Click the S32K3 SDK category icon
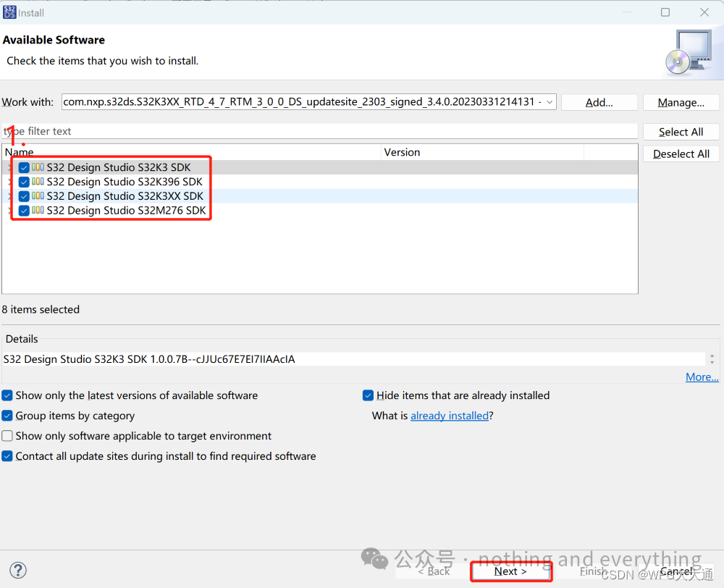This screenshot has width=724, height=588. coord(38,167)
